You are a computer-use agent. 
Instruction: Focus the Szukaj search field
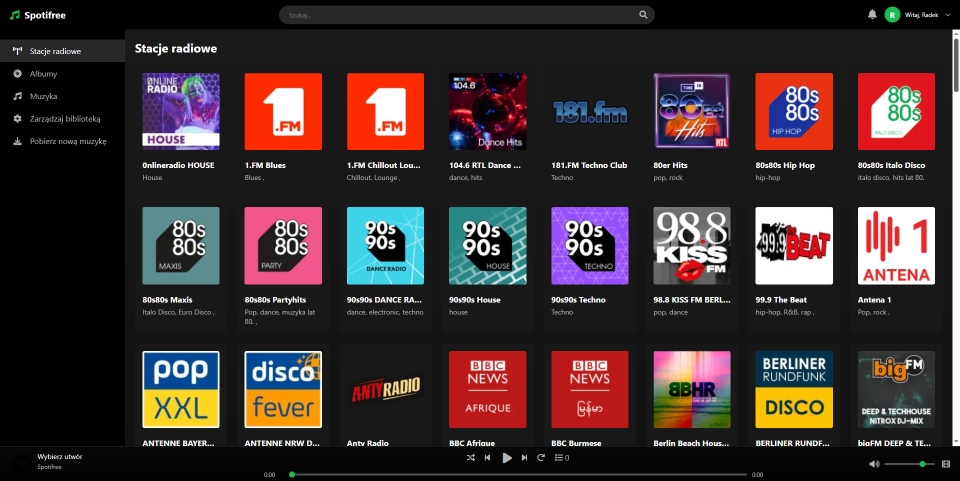point(460,15)
